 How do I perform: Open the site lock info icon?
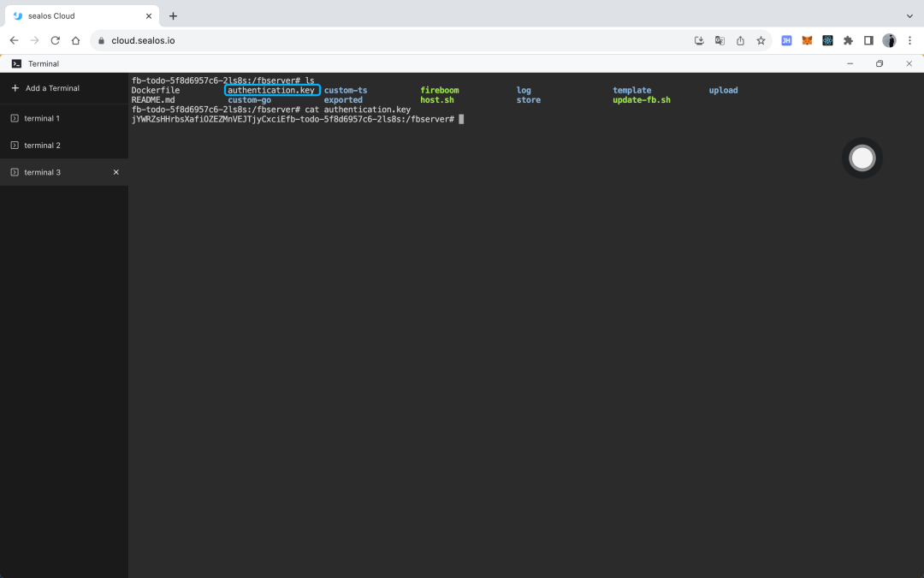[x=101, y=41]
